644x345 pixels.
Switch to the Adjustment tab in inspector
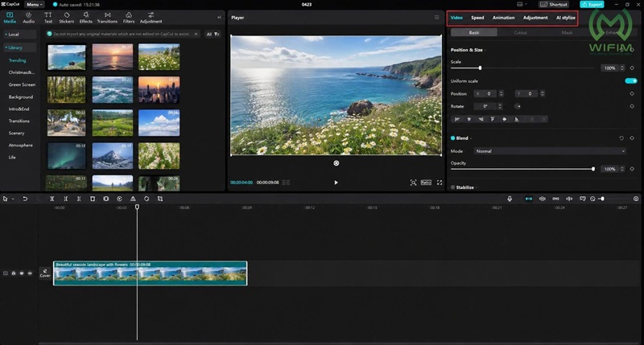tap(535, 18)
